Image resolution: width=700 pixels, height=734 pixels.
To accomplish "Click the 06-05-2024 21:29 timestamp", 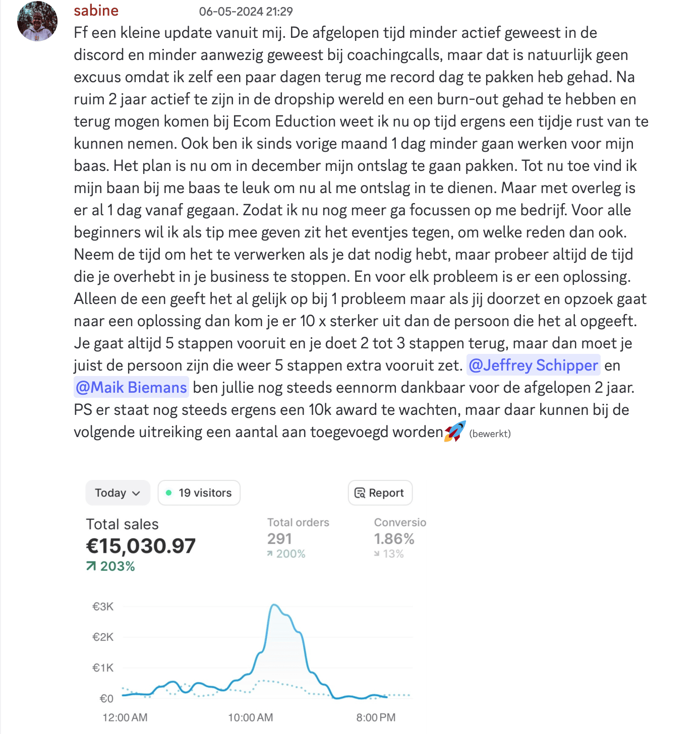I will point(246,12).
